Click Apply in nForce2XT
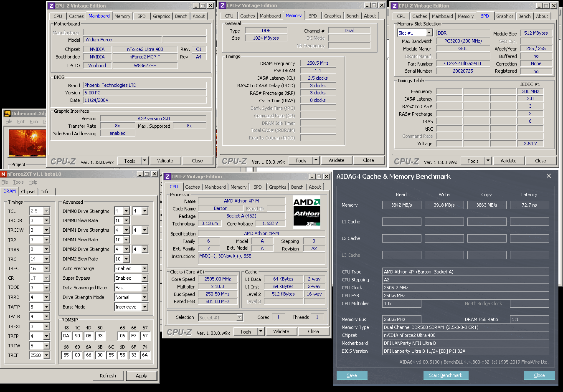 142,376
